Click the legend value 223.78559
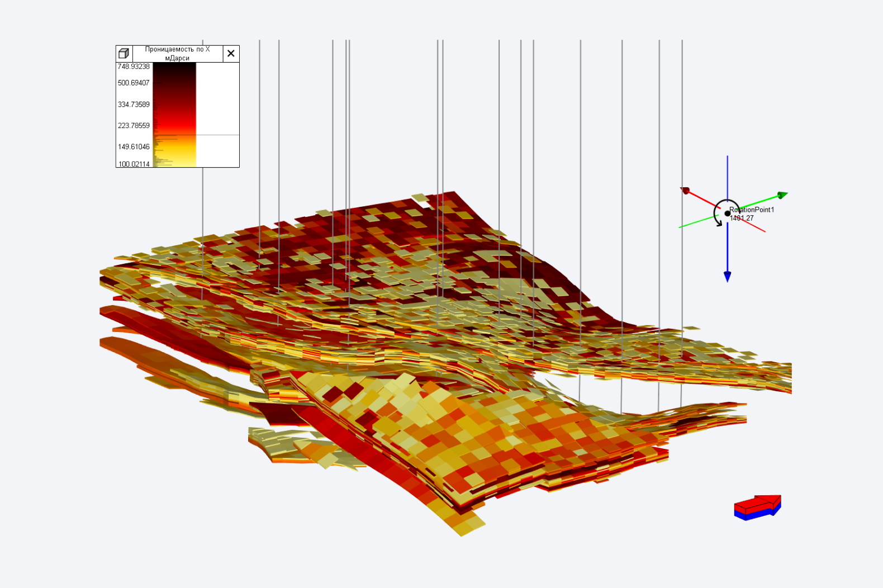 point(134,126)
